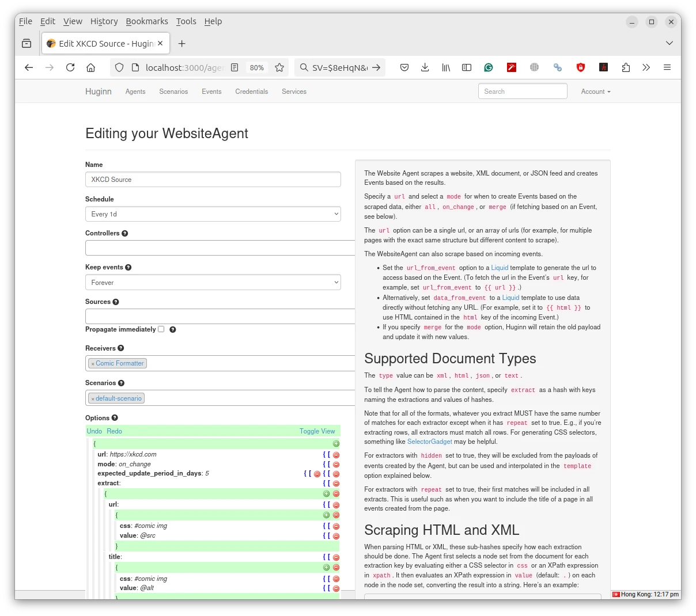Remove the top-level url option row

pos(336,454)
